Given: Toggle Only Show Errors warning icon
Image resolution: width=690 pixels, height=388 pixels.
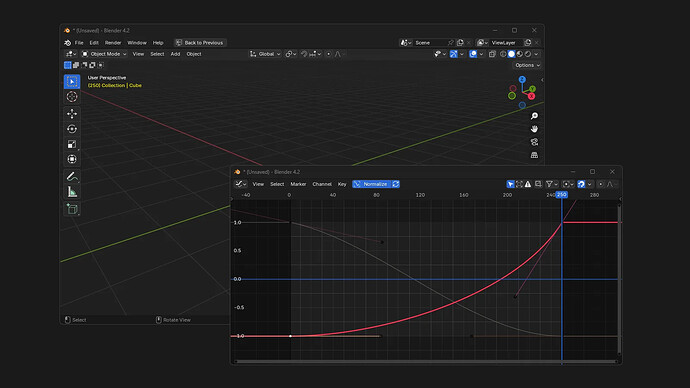Looking at the screenshot, I should [x=528, y=184].
